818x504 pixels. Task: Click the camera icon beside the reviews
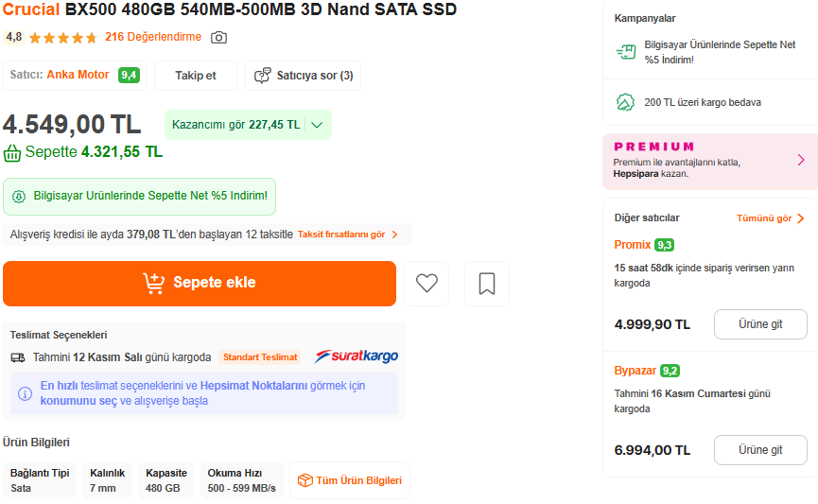pos(218,38)
